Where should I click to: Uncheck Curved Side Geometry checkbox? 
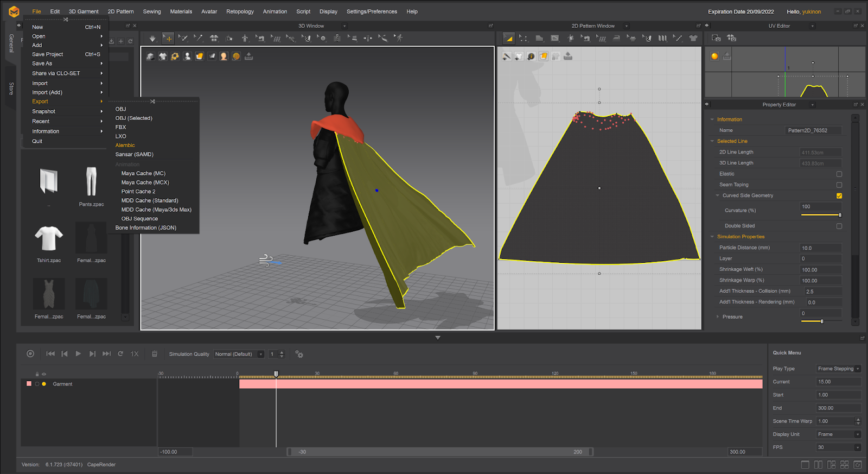839,196
